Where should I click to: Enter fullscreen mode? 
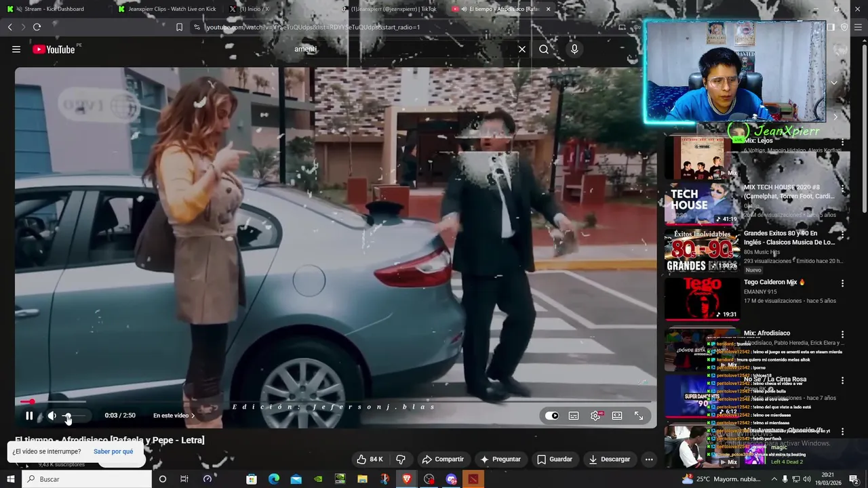[639, 415]
